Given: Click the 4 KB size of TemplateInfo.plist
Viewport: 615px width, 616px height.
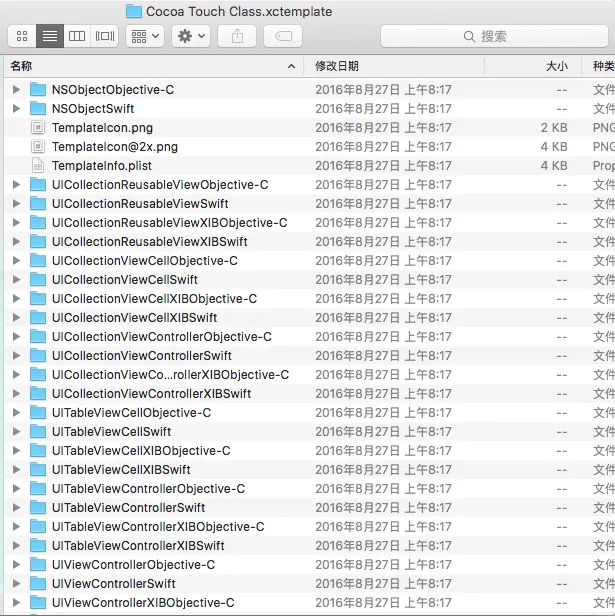Looking at the screenshot, I should [554, 165].
